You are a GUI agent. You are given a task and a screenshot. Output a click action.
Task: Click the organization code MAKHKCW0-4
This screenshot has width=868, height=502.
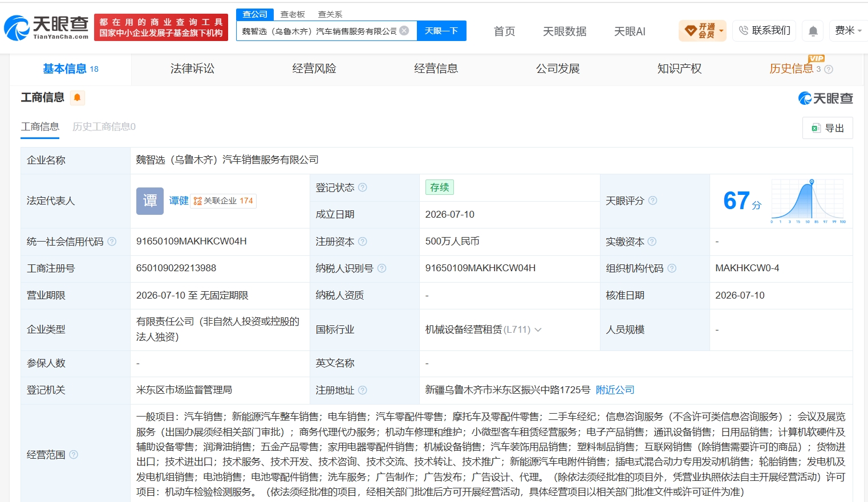(x=747, y=268)
